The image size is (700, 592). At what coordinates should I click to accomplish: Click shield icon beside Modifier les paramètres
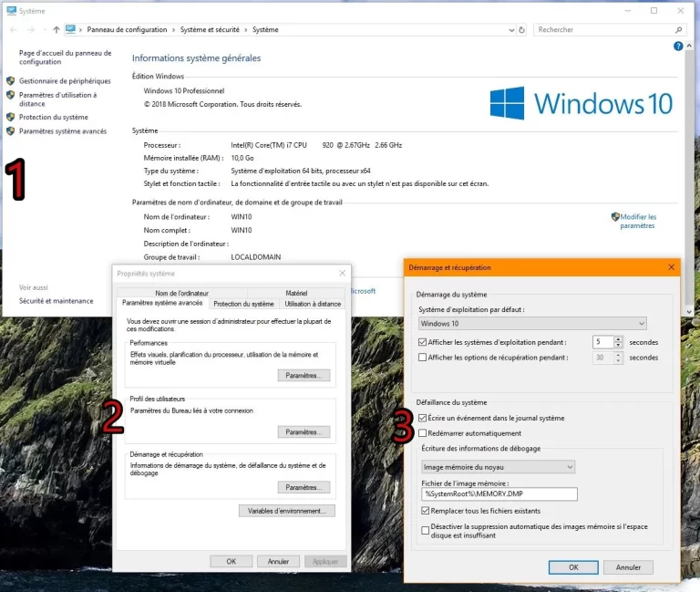pyautogui.click(x=615, y=217)
